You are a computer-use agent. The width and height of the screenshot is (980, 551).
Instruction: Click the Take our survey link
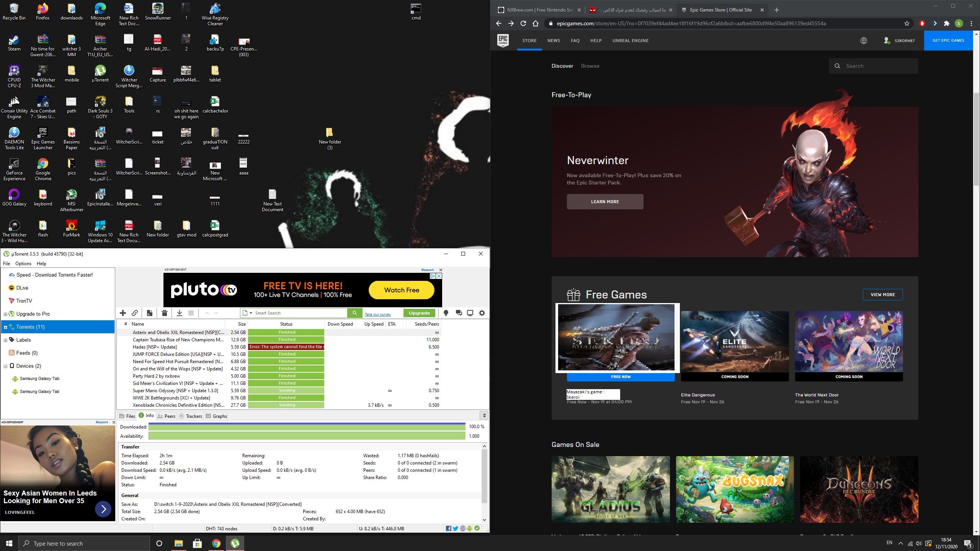[x=378, y=315]
